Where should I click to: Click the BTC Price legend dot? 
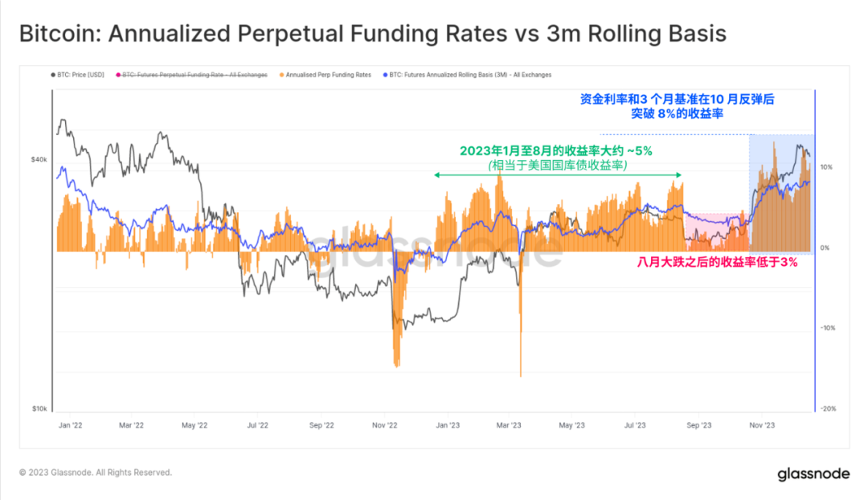click(x=51, y=75)
